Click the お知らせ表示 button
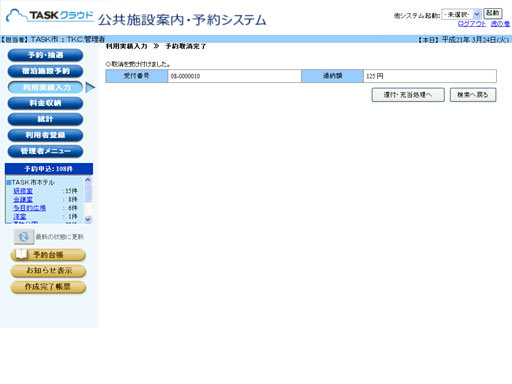 tap(48, 271)
